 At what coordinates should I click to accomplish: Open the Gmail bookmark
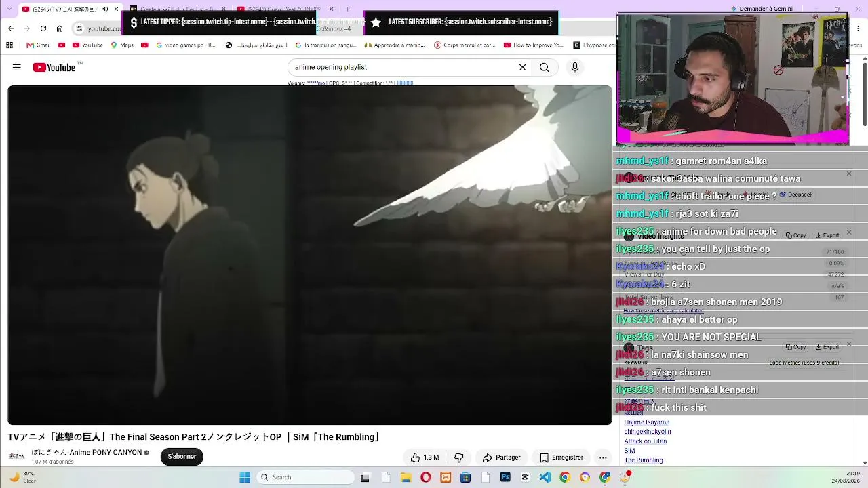[x=39, y=45]
